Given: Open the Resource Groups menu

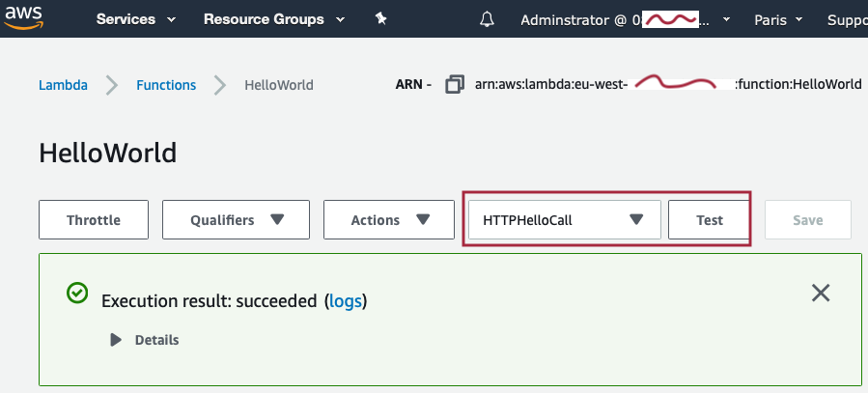Looking at the screenshot, I should 274,19.
